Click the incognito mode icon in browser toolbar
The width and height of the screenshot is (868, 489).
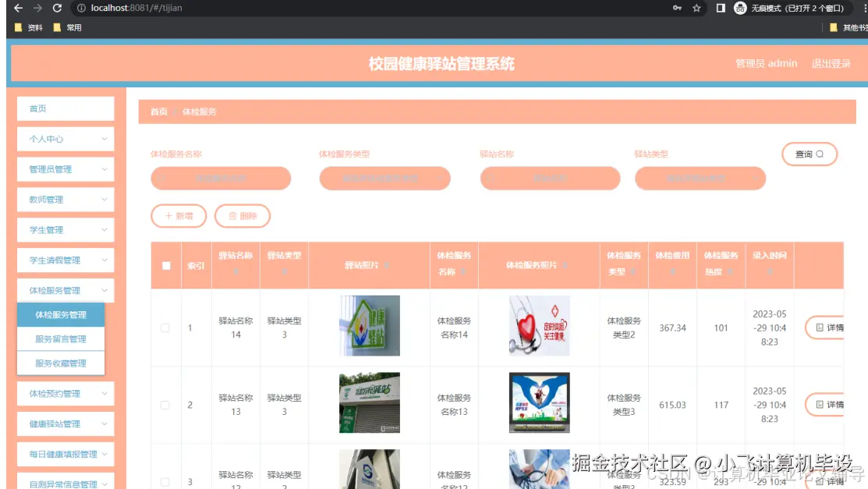[739, 8]
